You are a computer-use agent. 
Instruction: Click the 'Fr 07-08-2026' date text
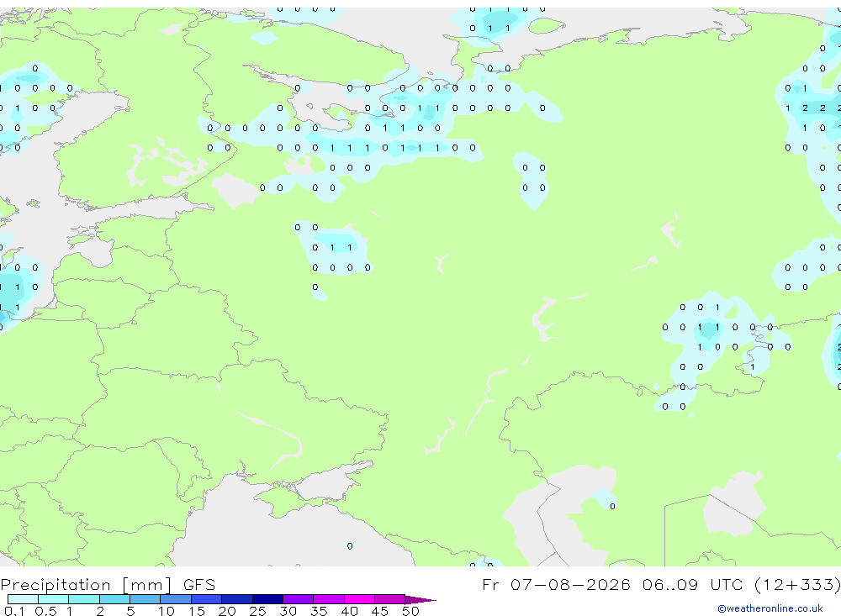click(x=556, y=584)
